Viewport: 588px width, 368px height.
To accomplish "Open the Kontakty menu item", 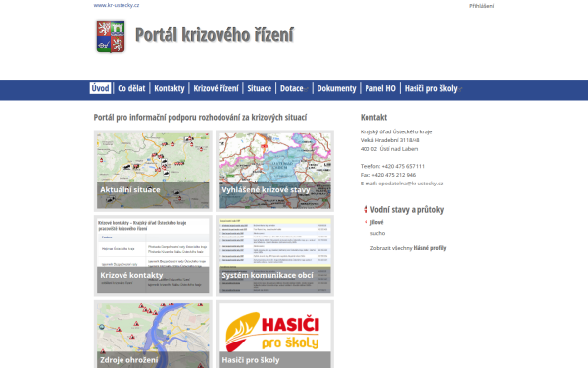I will click(x=170, y=88).
